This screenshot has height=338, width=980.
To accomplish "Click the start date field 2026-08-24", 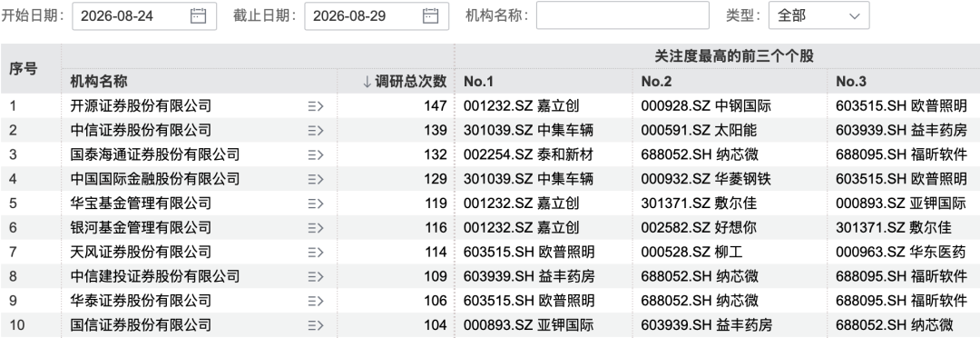I will pos(144,15).
